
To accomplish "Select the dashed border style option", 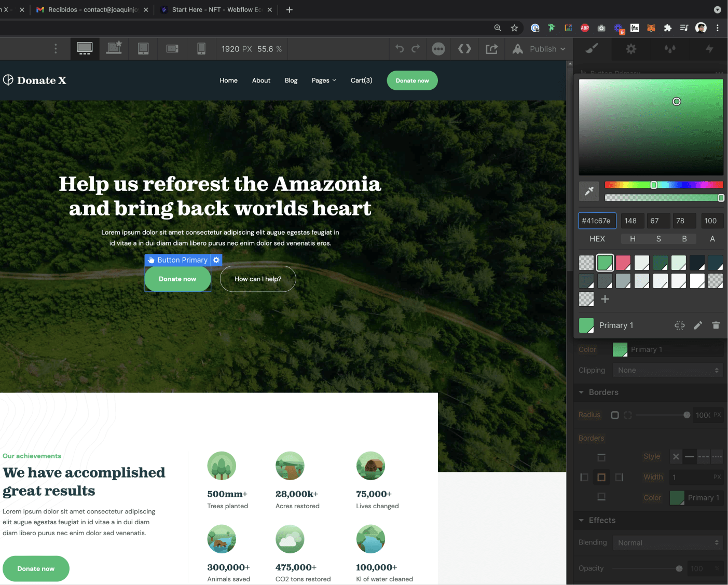I will click(703, 457).
